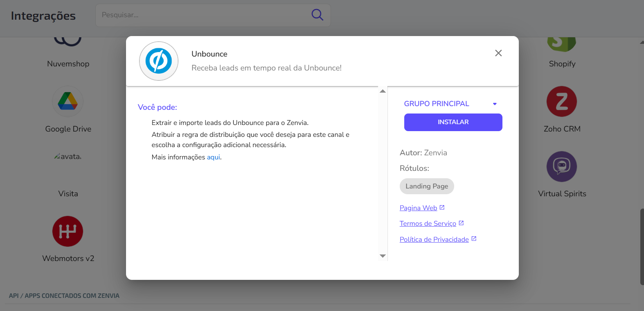Click the Shopify label
The width and height of the screenshot is (644, 311).
562,64
